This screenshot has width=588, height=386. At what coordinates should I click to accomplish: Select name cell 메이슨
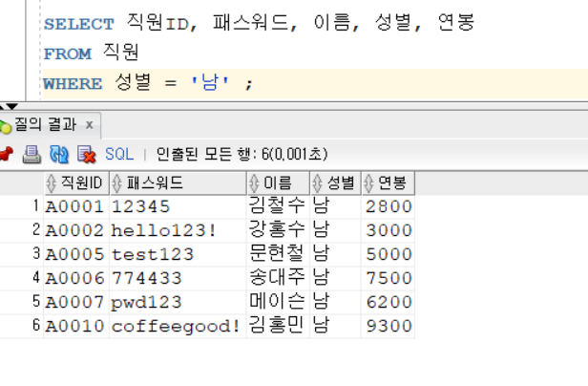point(279,302)
